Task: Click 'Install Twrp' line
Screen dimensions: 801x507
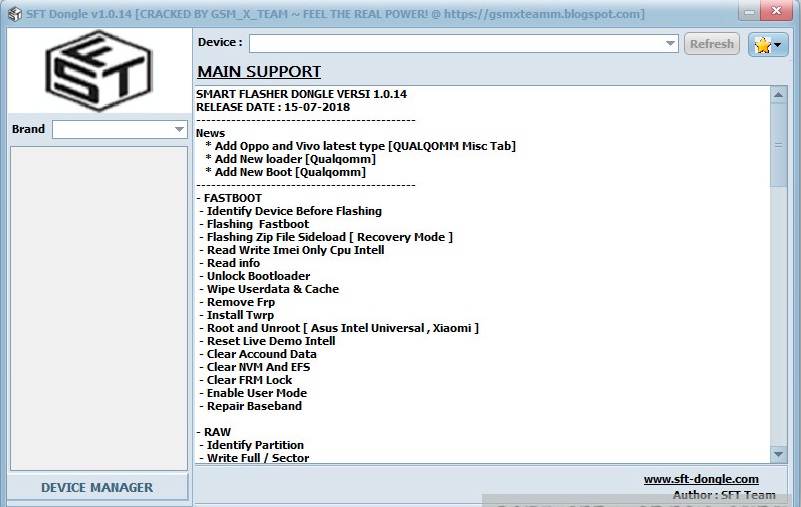Action: 237,315
